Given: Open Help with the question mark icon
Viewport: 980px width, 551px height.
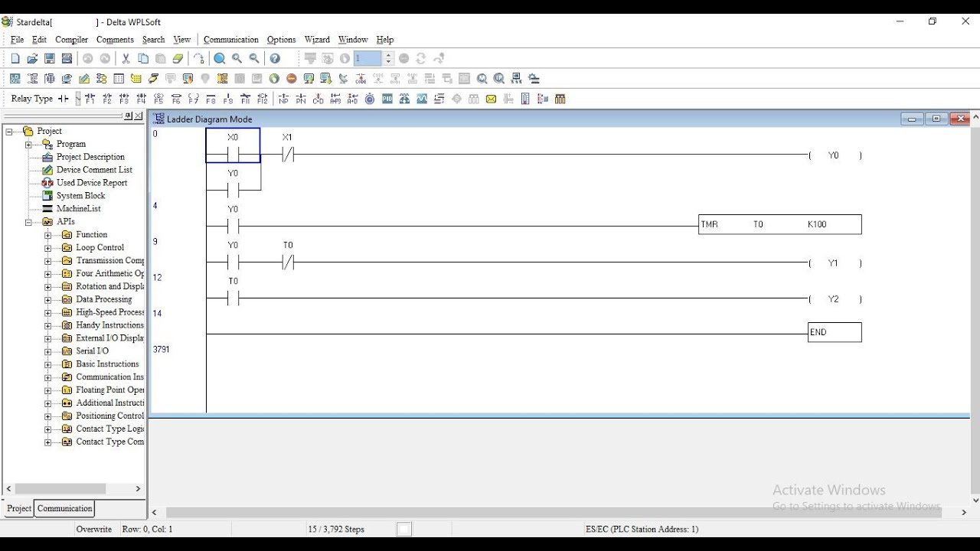Looking at the screenshot, I should click(275, 58).
